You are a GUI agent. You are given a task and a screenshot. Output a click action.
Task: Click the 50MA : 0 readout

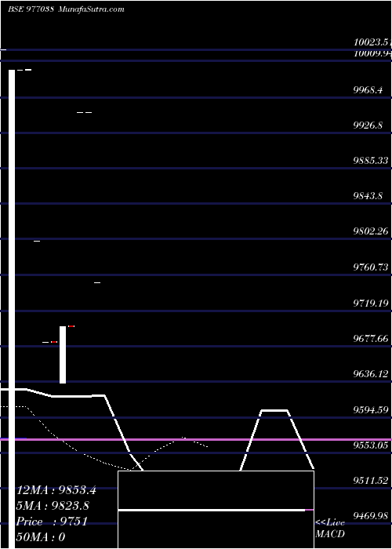[41, 537]
